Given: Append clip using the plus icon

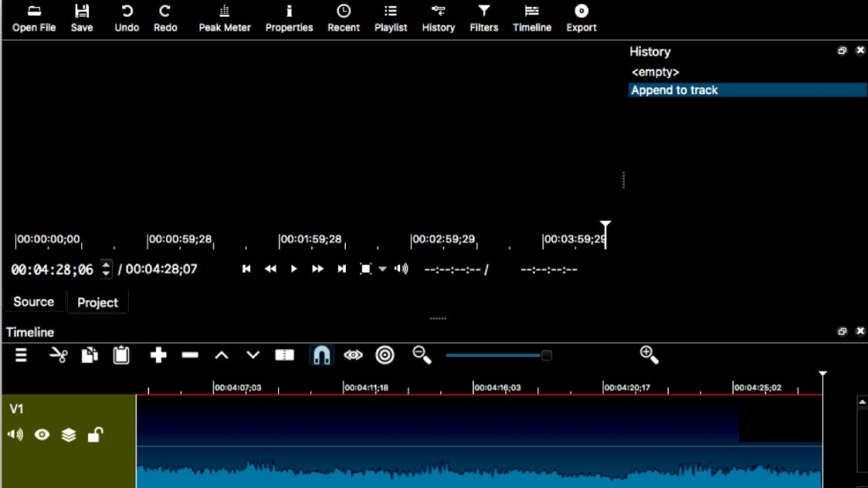Looking at the screenshot, I should 159,355.
